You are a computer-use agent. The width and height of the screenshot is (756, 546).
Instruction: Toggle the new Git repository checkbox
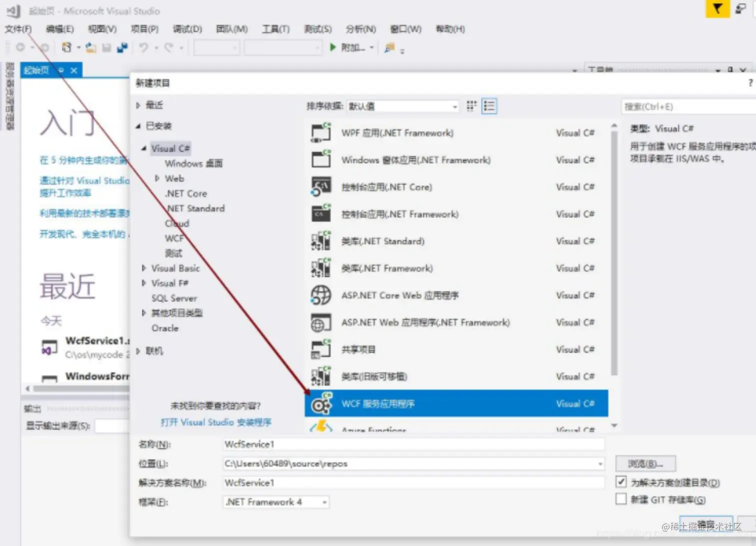click(621, 499)
